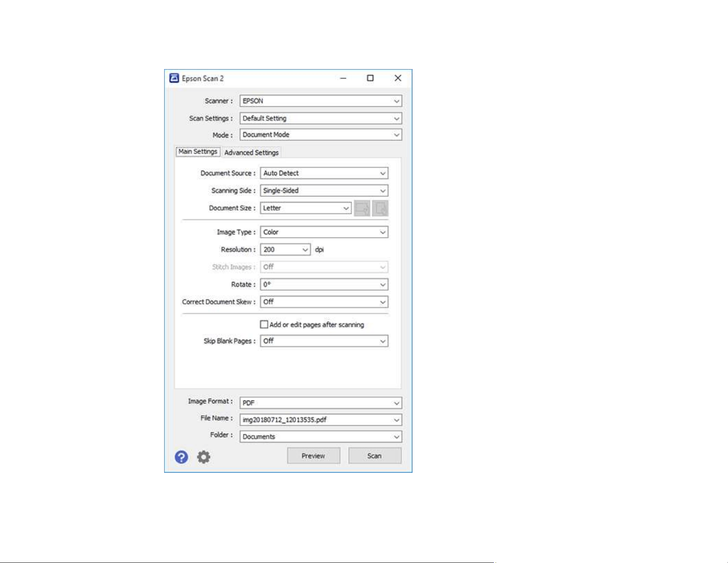728x563 pixels.
Task: Expand the Scan Settings dropdown
Action: (321, 118)
